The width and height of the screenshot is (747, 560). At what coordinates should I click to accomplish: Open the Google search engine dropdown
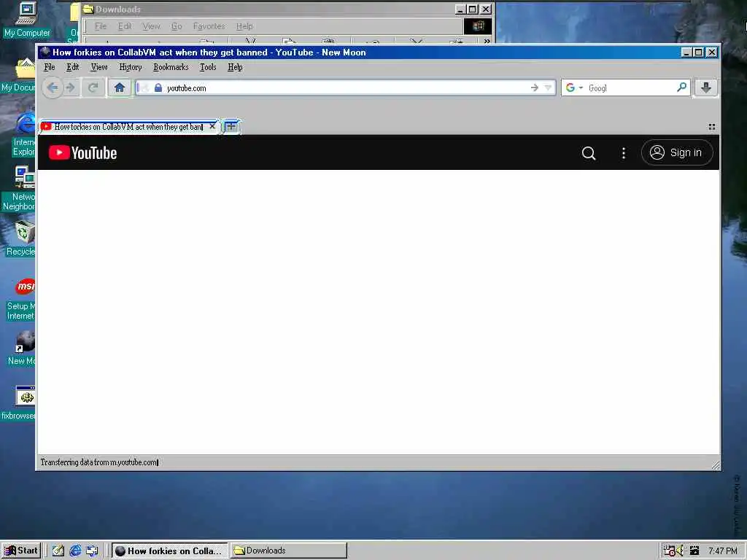point(574,87)
